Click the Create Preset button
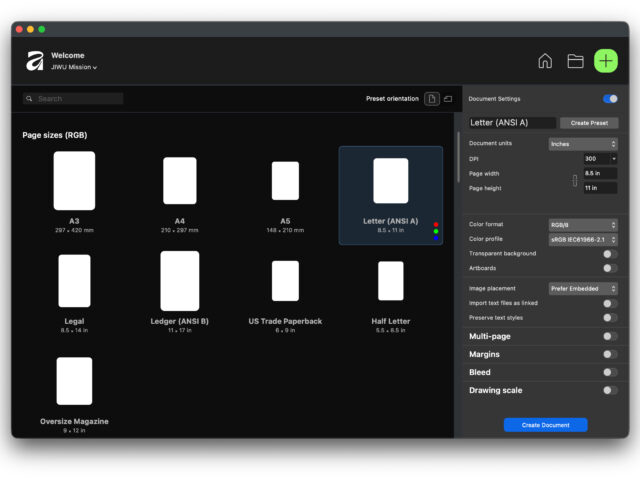Viewport: 640px width, 480px height. [x=588, y=123]
